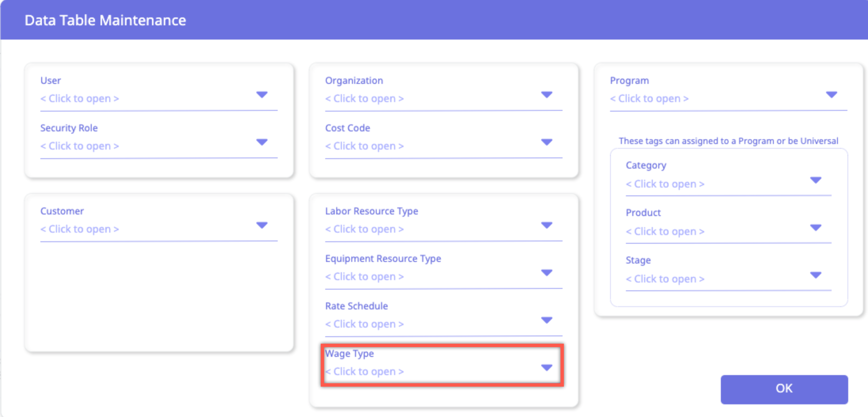Open the Category dropdown arrow
This screenshot has width=868, height=417.
(815, 180)
